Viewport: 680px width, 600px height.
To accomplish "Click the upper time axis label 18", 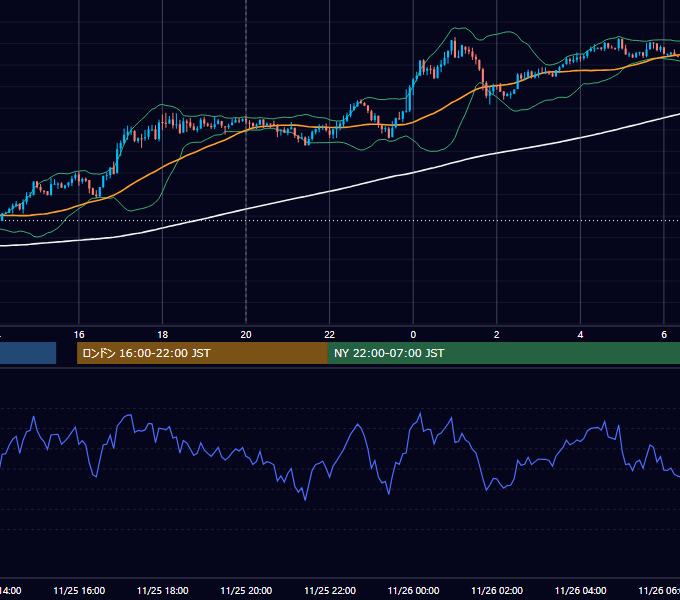I will [162, 335].
